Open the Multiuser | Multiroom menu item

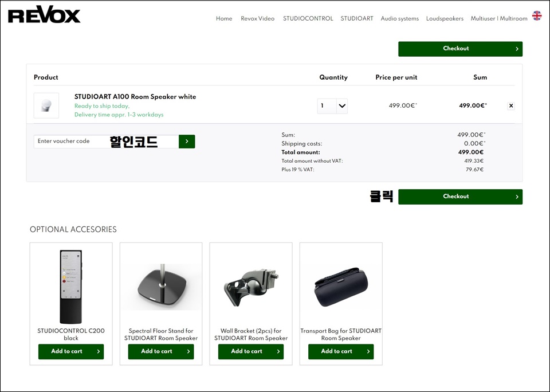[499, 18]
